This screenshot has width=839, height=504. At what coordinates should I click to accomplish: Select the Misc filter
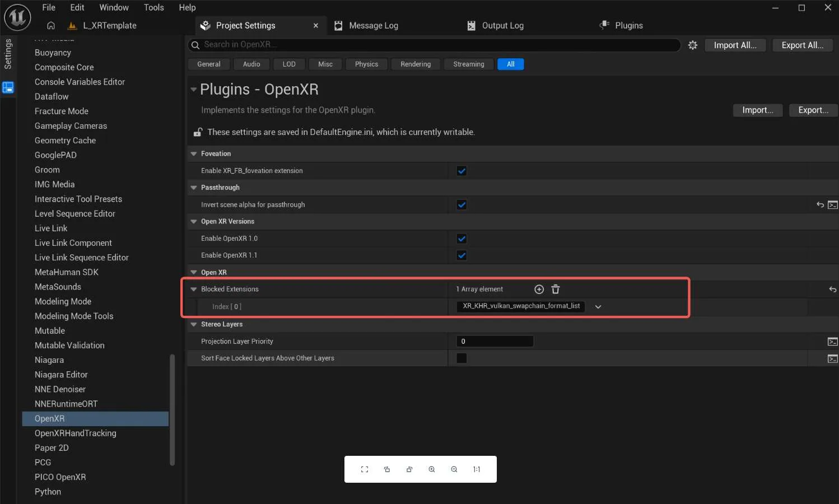pyautogui.click(x=325, y=64)
